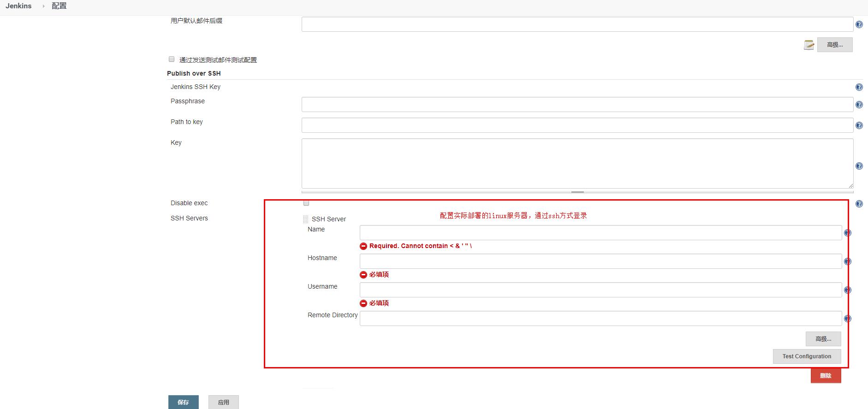Open help icon for Key textarea
The image size is (868, 409).
click(x=859, y=166)
